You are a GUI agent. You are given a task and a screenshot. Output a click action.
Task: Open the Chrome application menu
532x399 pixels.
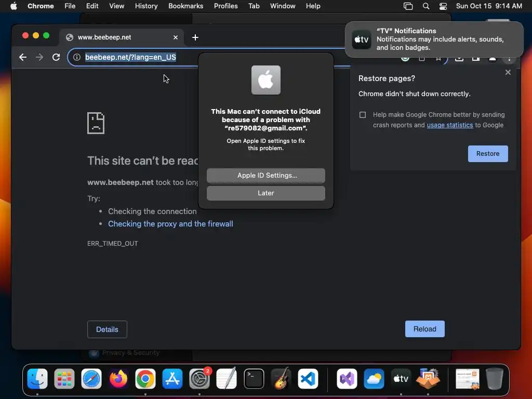point(41,6)
